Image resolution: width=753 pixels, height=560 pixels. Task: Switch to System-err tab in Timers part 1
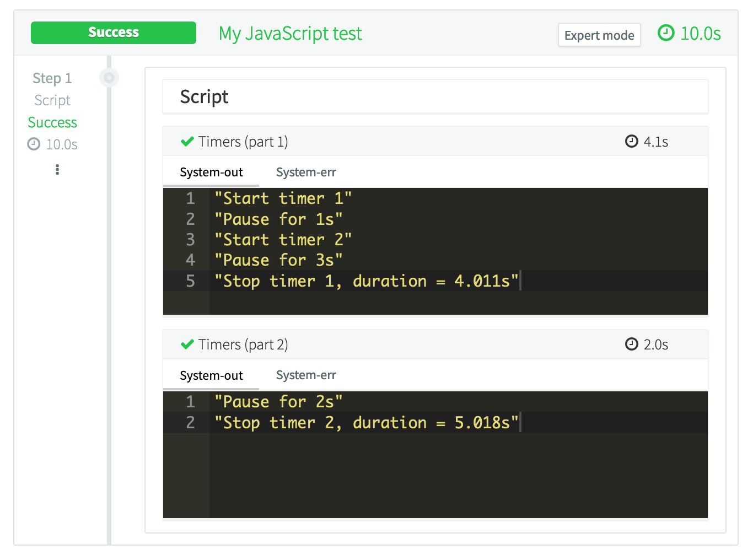coord(306,173)
